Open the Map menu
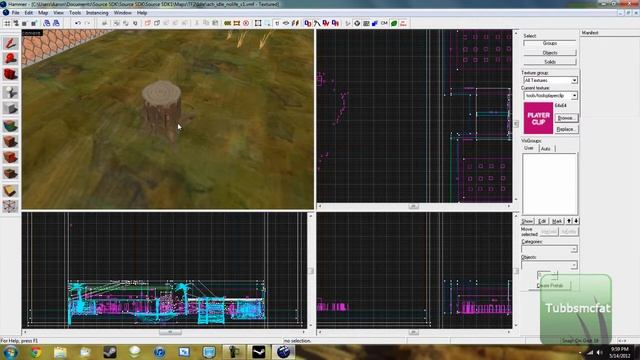The image size is (640, 360). tap(43, 13)
